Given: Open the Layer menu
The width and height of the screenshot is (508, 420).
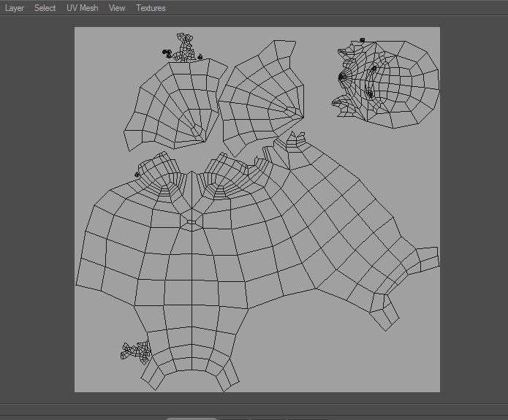Looking at the screenshot, I should [x=15, y=8].
